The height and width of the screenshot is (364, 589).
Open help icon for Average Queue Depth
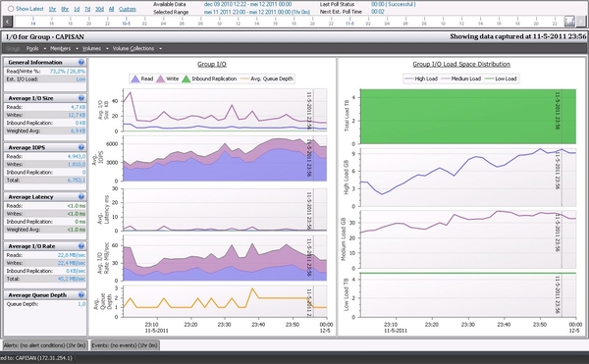pos(81,295)
